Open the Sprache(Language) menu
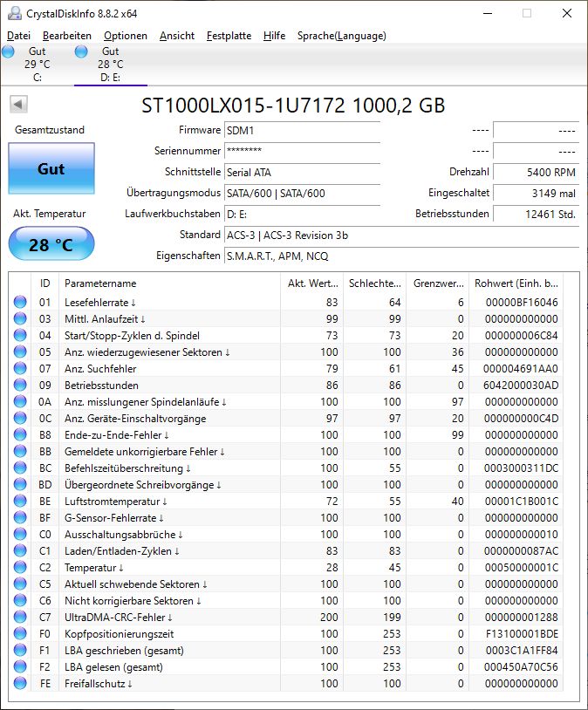 point(342,36)
